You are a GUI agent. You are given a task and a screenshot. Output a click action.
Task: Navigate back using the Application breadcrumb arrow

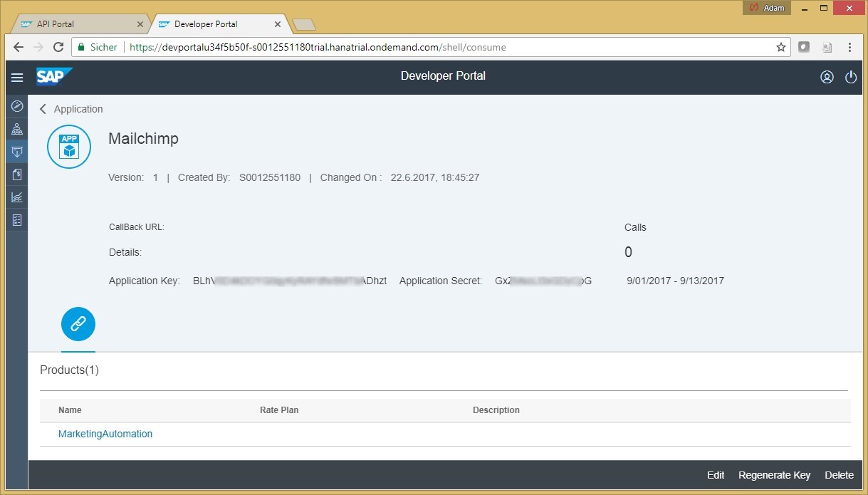(43, 109)
